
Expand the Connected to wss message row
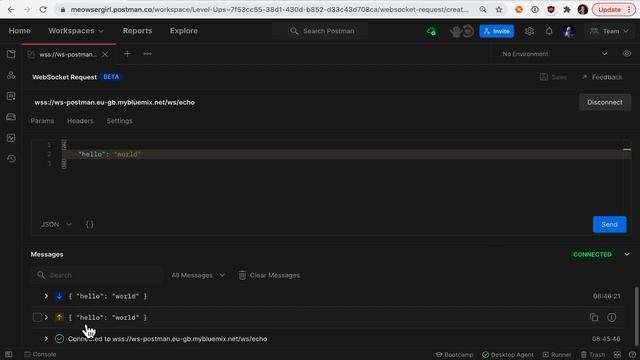click(46, 338)
